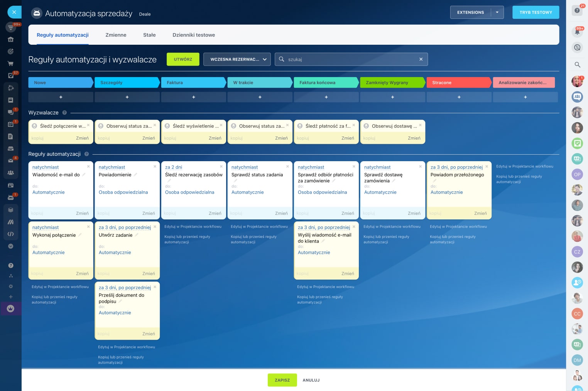Click the green ZAPISZ button
This screenshot has width=588, height=391.
pyautogui.click(x=282, y=380)
